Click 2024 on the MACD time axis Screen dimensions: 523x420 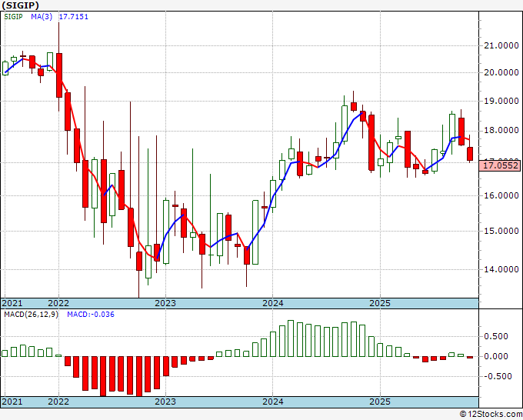[x=273, y=402]
